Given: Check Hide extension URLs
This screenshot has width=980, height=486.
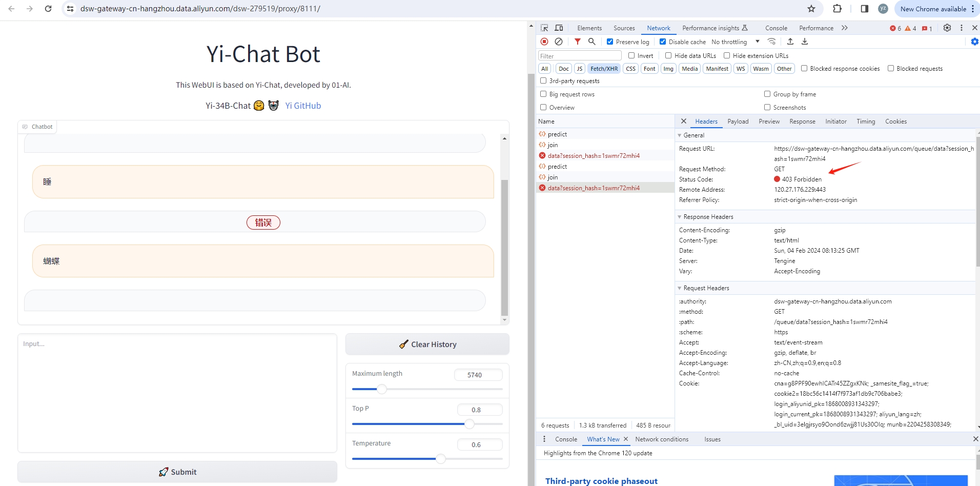Looking at the screenshot, I should [x=727, y=55].
